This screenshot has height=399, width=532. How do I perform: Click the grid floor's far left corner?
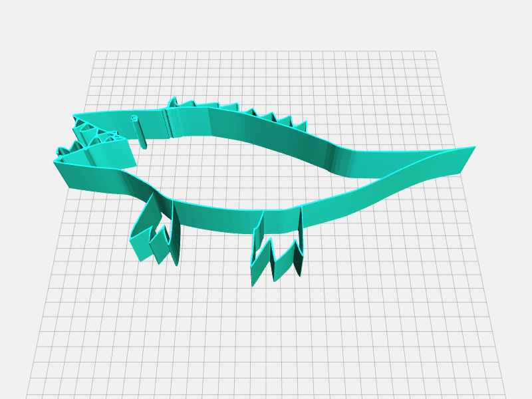(x=96, y=53)
